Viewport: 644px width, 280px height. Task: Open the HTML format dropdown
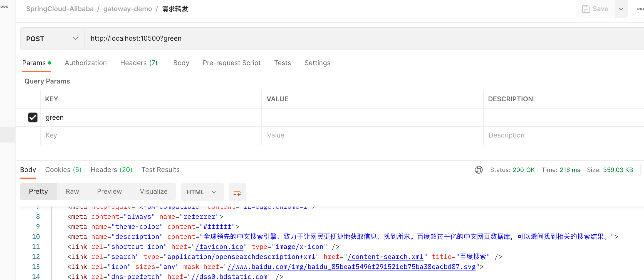pos(202,192)
